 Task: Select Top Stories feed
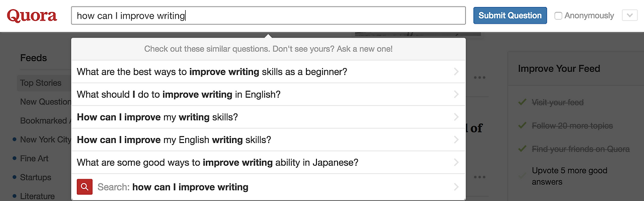click(x=41, y=83)
